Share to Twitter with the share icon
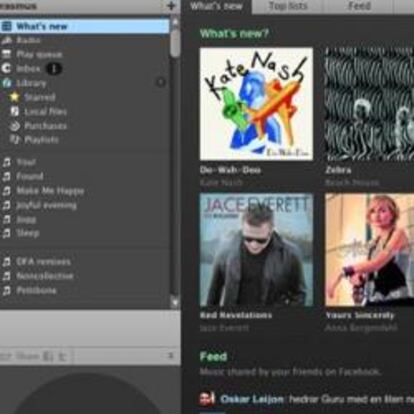The height and width of the screenshot is (414, 414). tap(62, 357)
